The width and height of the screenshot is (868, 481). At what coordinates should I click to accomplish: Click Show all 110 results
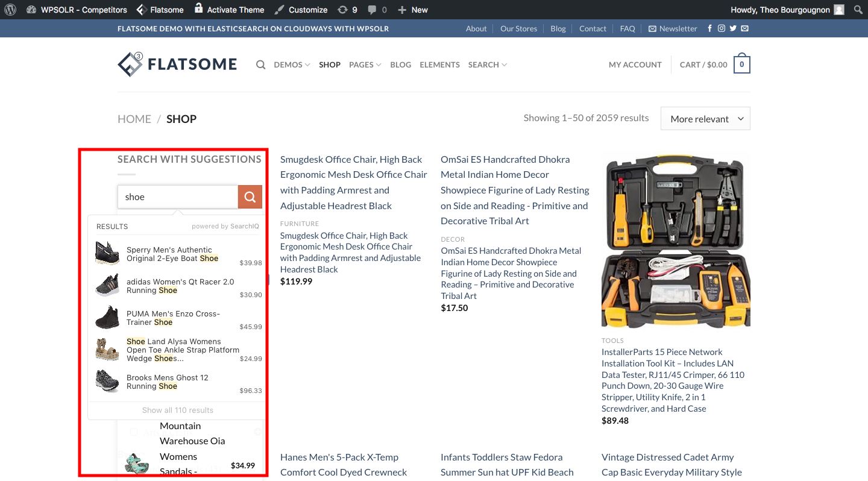coord(178,410)
